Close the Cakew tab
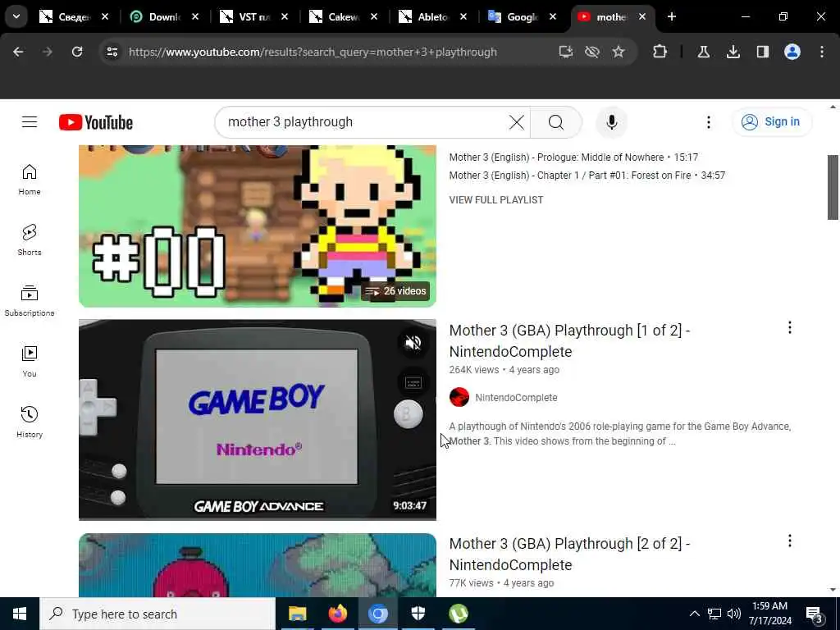Image resolution: width=840 pixels, height=630 pixels. (x=374, y=17)
